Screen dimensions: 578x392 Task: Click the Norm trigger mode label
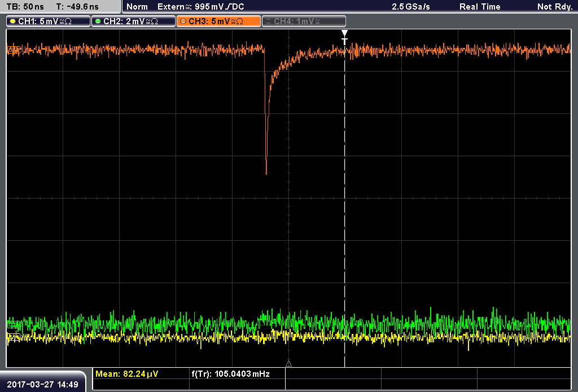tap(137, 7)
